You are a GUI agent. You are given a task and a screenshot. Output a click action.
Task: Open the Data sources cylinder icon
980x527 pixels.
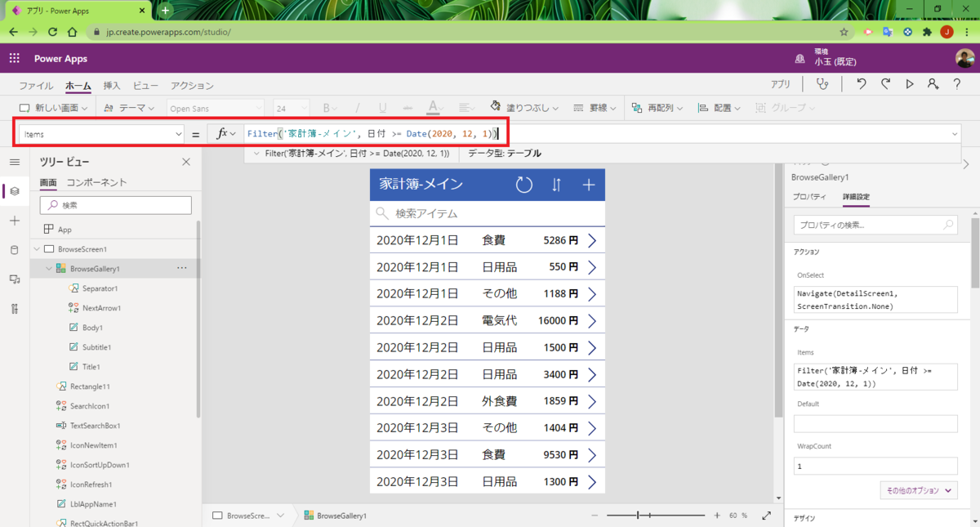coord(15,250)
